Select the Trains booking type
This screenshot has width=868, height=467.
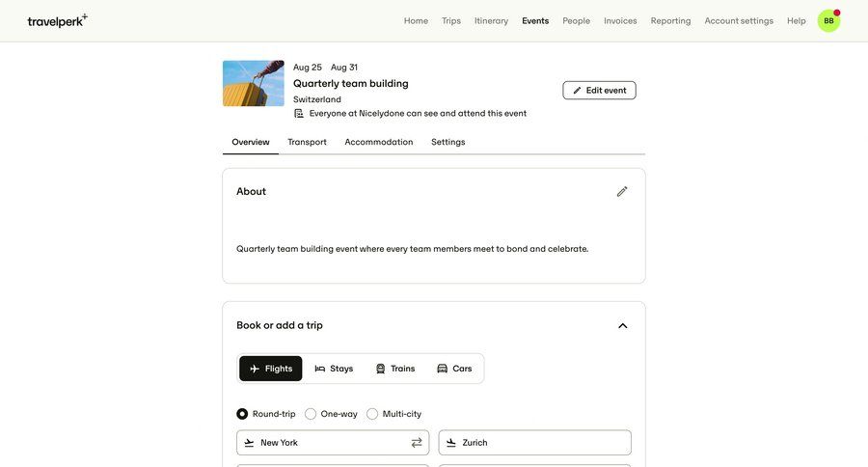[x=394, y=369]
